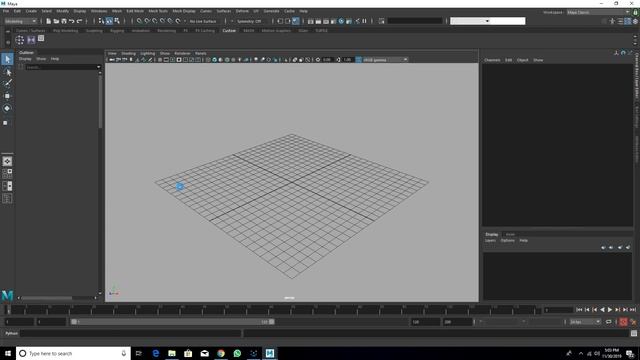Click the second custom shelf icon
640x360 pixels.
pos(31,40)
